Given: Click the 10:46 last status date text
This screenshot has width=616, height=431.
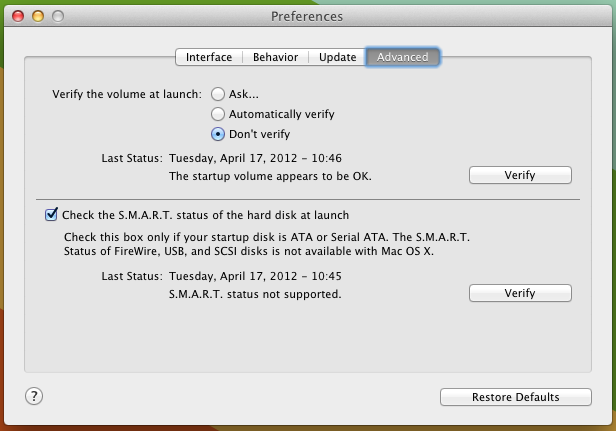Looking at the screenshot, I should (x=255, y=158).
